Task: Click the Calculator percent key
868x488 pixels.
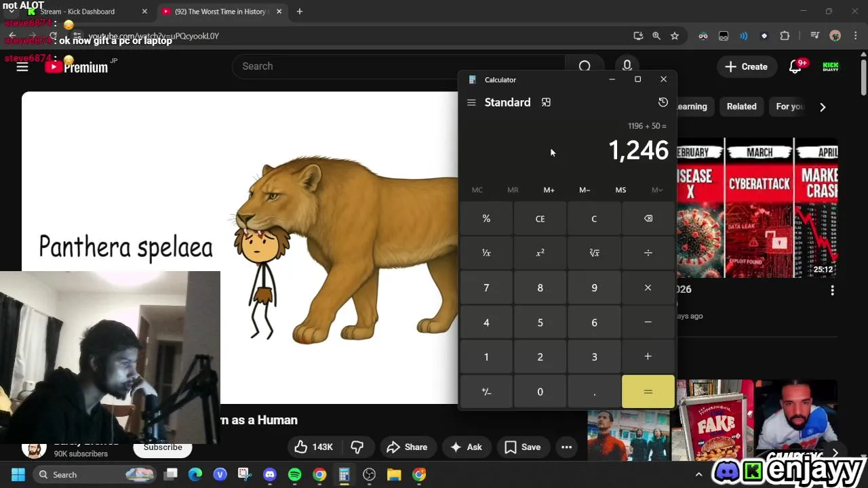Action: tap(486, 219)
